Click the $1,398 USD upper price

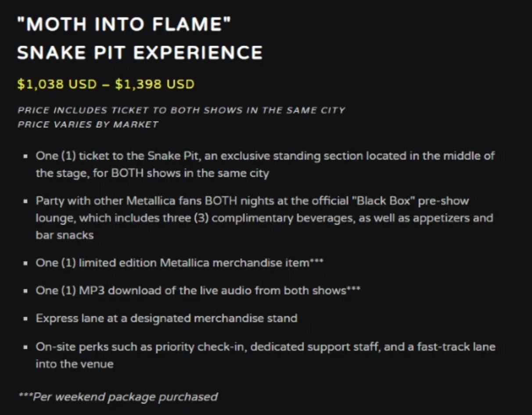coord(155,84)
